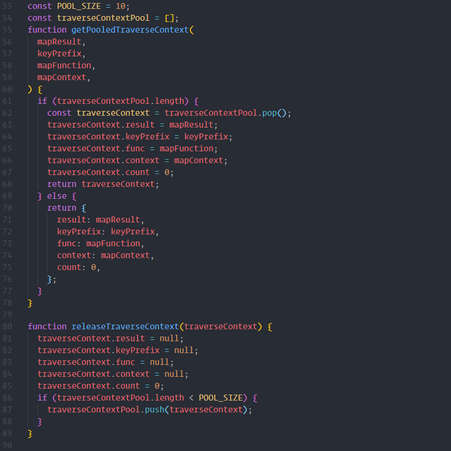
Task: Click keyPrefix: keyPrefix property on line 72
Action: (x=108, y=232)
